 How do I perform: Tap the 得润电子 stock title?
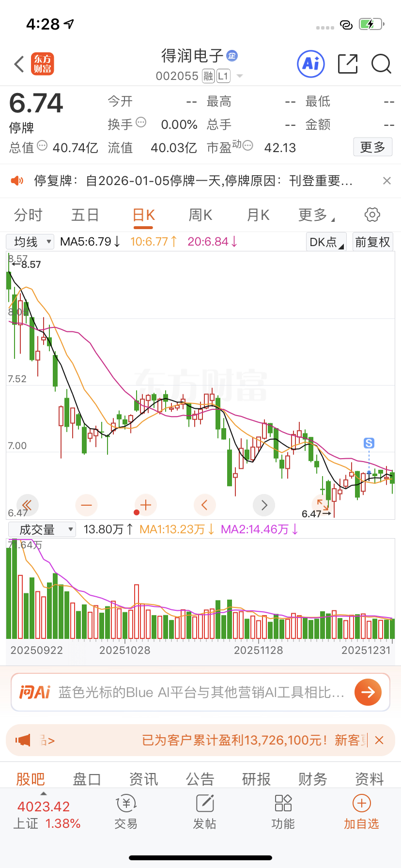(x=192, y=56)
